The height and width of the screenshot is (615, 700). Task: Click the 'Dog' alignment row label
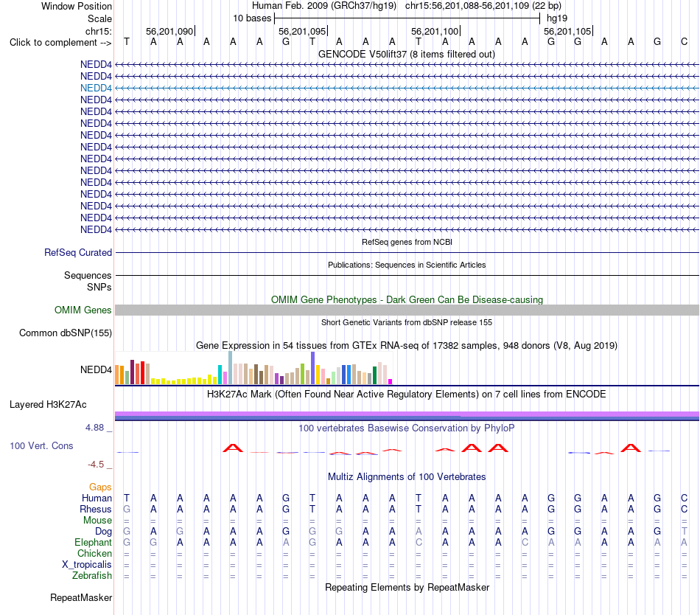coord(103,532)
